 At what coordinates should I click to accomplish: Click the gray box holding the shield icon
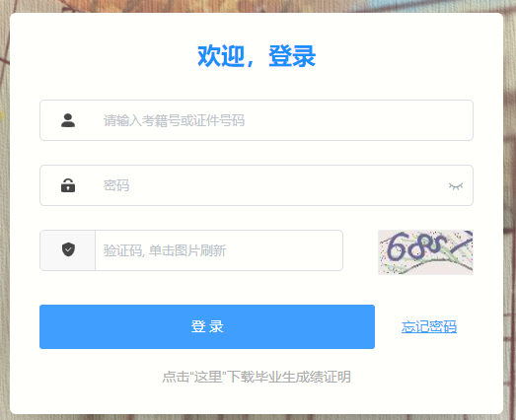point(67,250)
